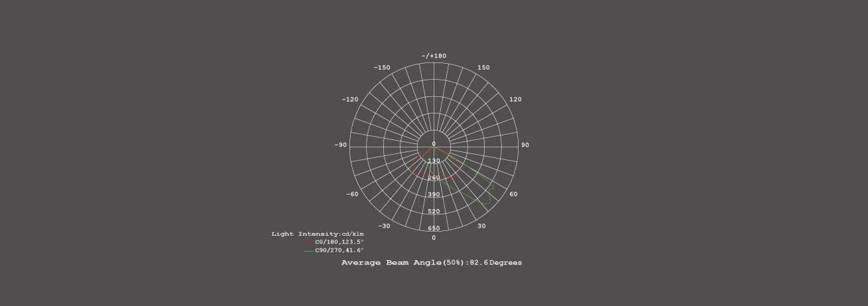Click the -90 angle label on left
The image size is (868, 306).
pyautogui.click(x=341, y=145)
